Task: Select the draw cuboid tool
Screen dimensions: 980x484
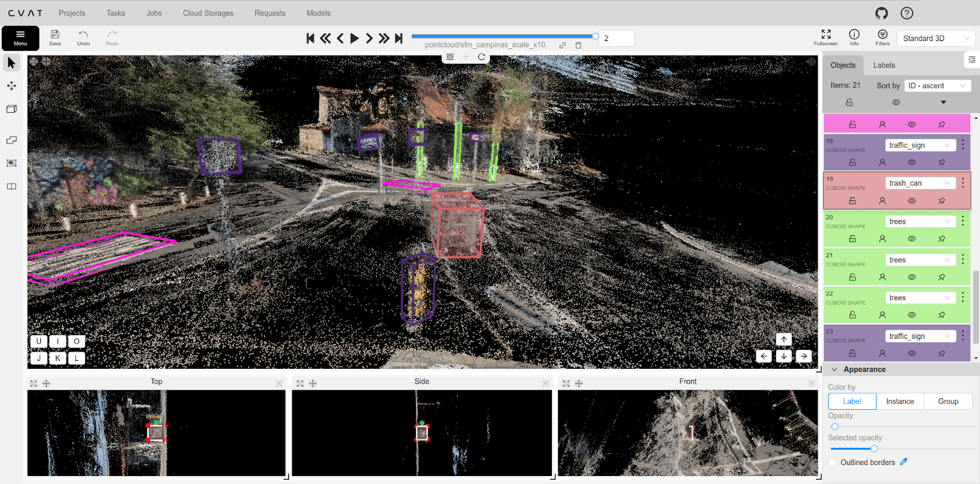Action: coord(12,109)
